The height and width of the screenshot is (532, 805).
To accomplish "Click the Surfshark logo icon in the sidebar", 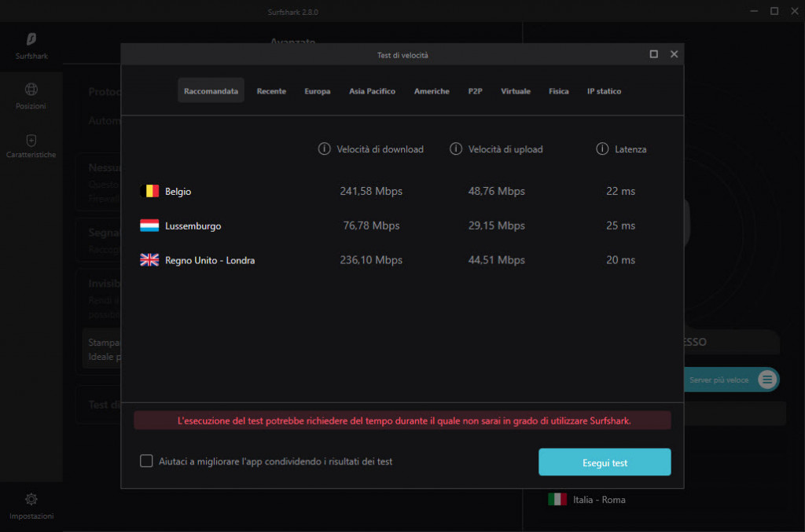I will pos(31,39).
